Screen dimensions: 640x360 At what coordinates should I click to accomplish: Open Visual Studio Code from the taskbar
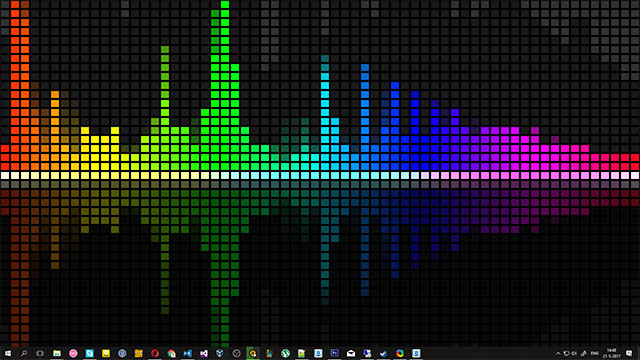pyautogui.click(x=187, y=353)
